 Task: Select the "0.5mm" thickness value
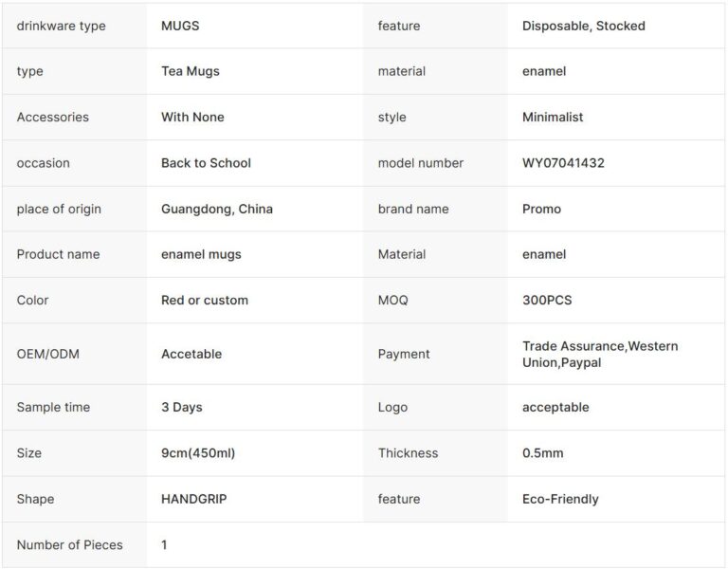coord(542,453)
